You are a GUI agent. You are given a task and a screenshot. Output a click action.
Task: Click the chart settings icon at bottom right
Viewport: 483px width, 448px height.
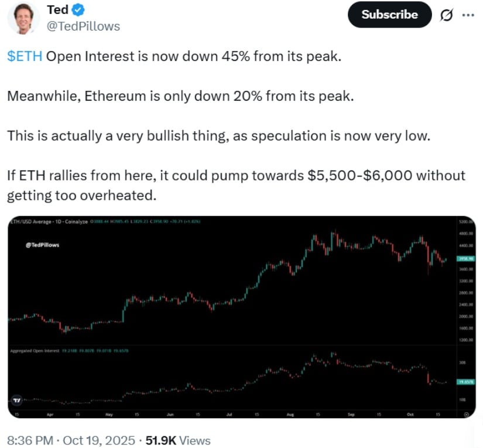pyautogui.click(x=466, y=414)
